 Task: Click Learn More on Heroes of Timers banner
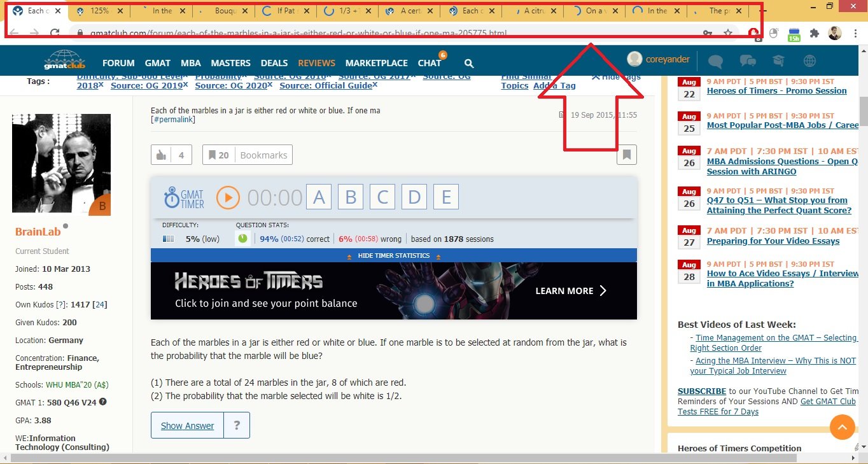(571, 291)
